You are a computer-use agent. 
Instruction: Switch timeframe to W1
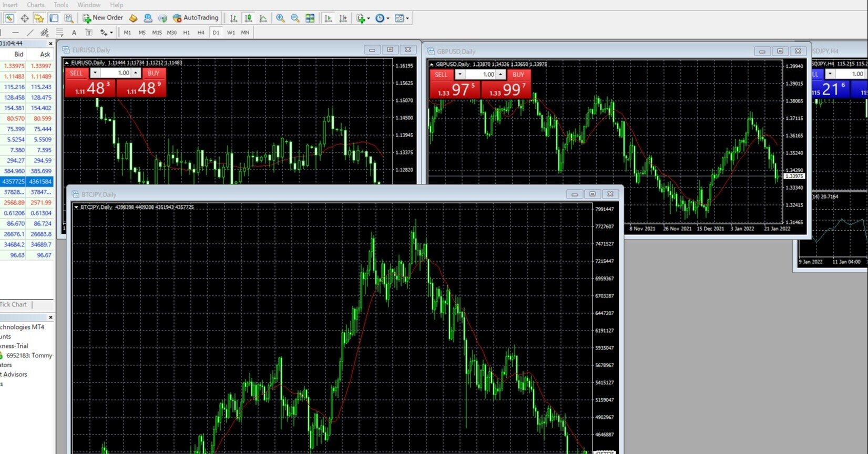click(231, 33)
